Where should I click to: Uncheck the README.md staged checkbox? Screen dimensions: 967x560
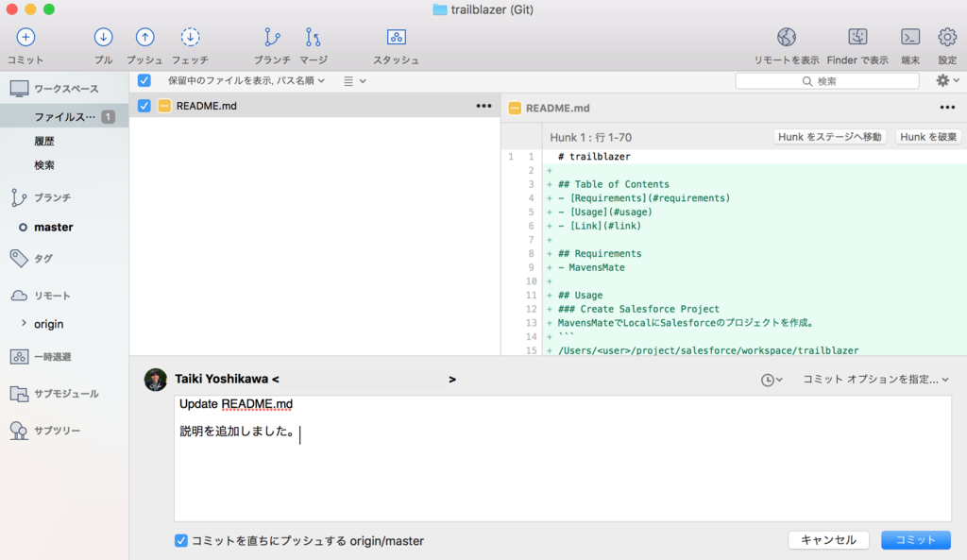144,106
